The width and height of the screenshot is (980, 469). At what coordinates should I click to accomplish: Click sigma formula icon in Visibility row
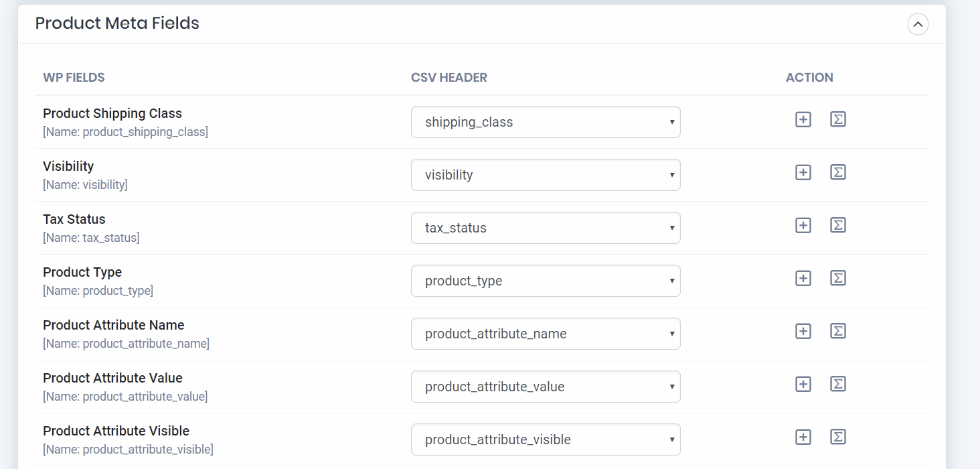coord(838,172)
